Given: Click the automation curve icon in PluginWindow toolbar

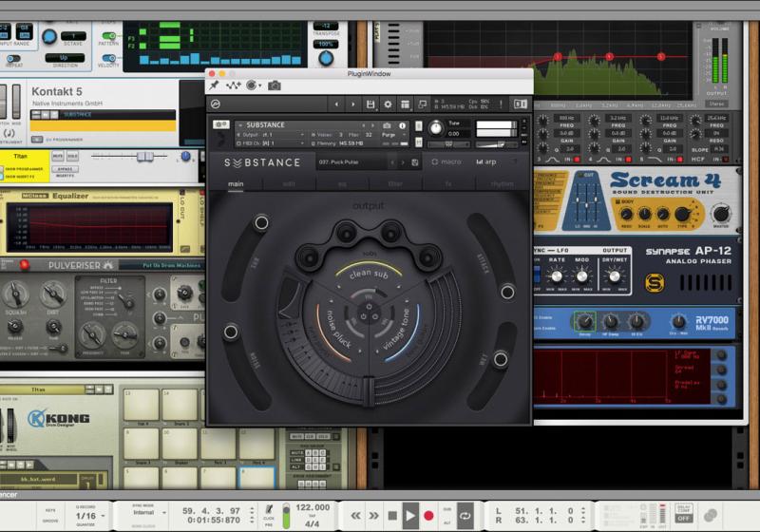Looking at the screenshot, I should (233, 85).
